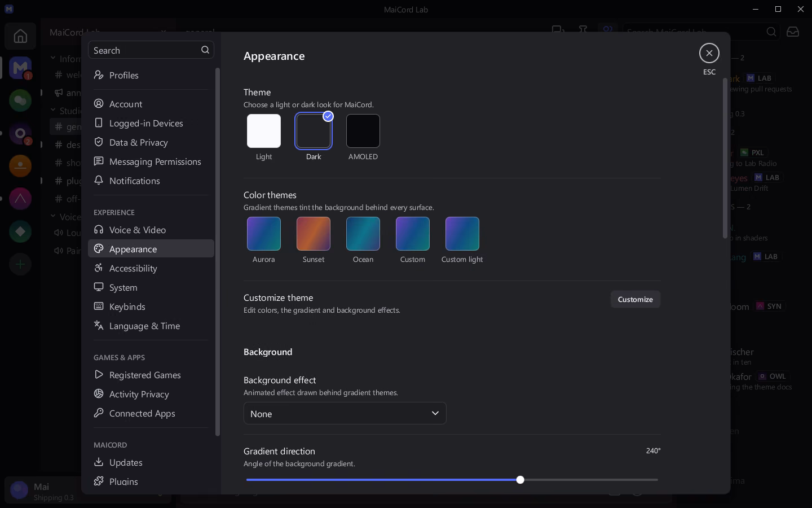
Task: Click the Gradient direction slider handle
Action: click(520, 480)
